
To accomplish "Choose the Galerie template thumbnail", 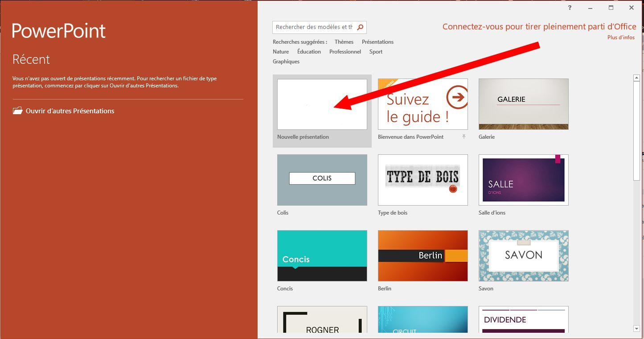I will [x=524, y=104].
